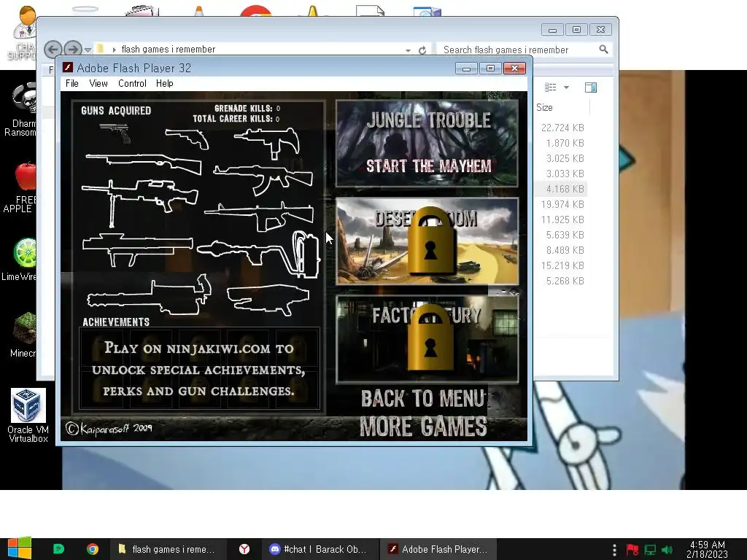The height and width of the screenshot is (560, 747).
Task: Expand the address bar history dropdown
Action: pyautogui.click(x=408, y=50)
